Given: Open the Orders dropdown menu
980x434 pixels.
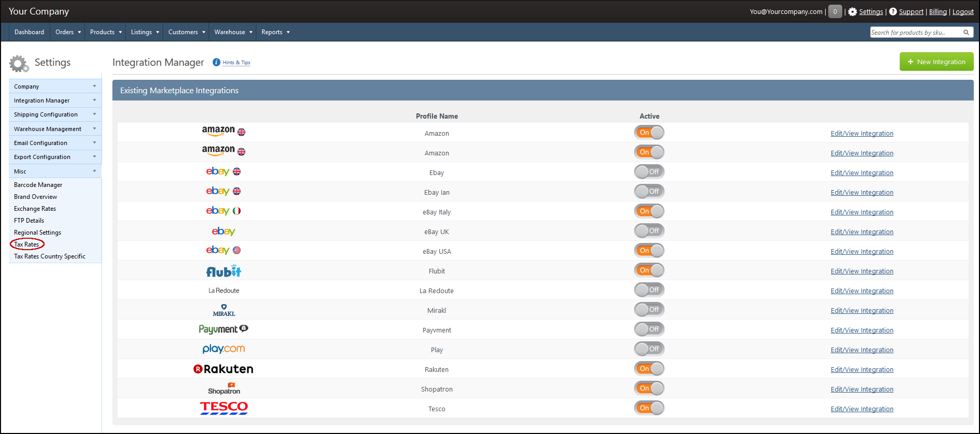Looking at the screenshot, I should 68,32.
